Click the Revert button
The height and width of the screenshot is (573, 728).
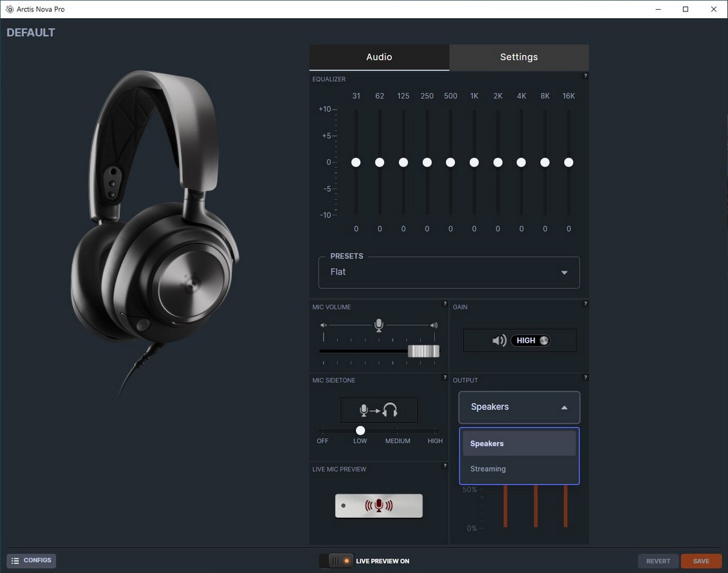[x=658, y=561]
